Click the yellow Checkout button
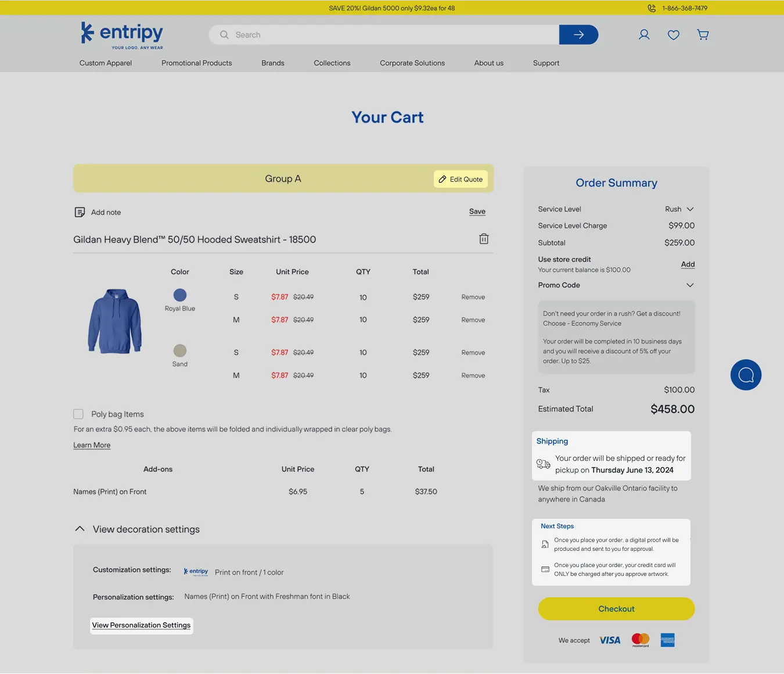This screenshot has width=784, height=674. [616, 609]
